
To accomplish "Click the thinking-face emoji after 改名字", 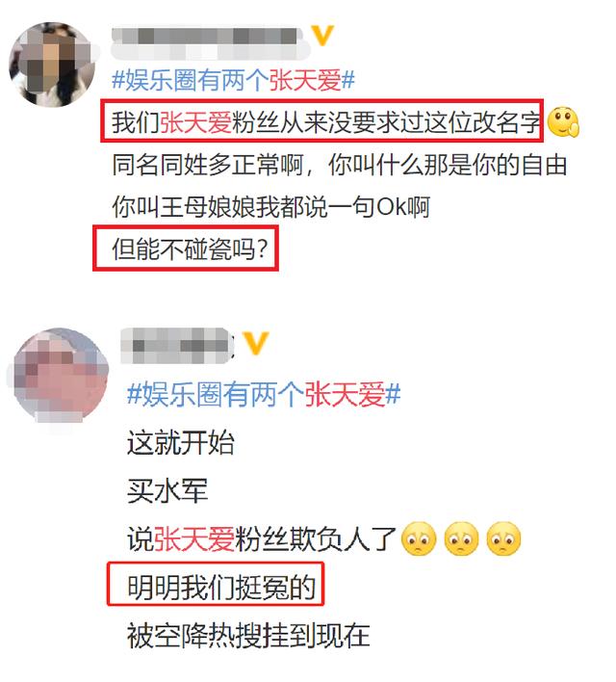I will click(x=563, y=121).
